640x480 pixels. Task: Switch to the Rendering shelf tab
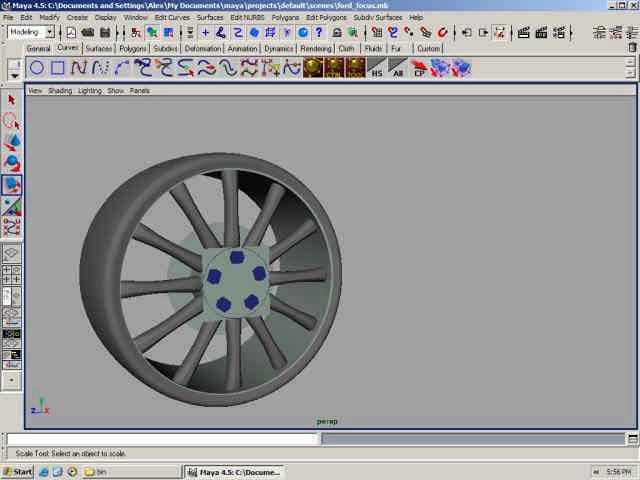point(316,48)
